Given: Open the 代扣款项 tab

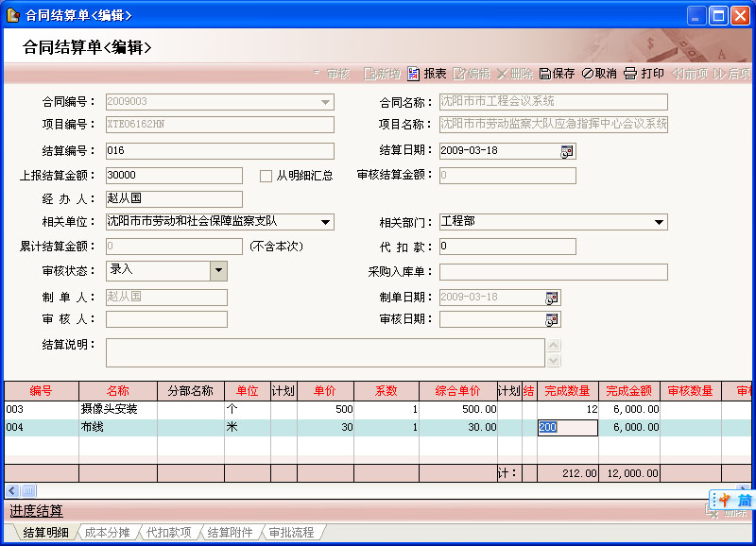Looking at the screenshot, I should click(x=168, y=533).
